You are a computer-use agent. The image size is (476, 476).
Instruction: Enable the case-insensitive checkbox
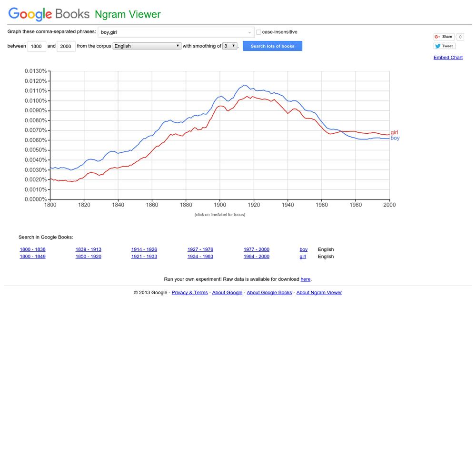(258, 32)
